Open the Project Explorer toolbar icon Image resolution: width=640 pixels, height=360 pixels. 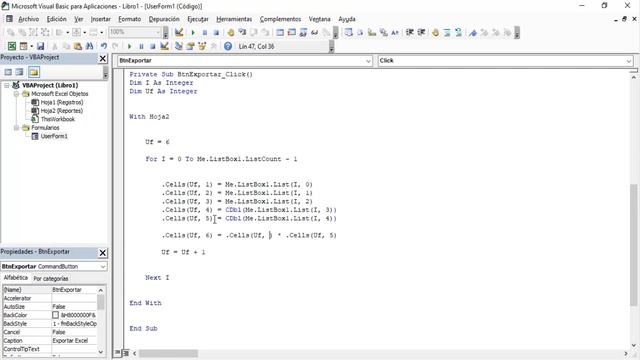[x=178, y=46]
